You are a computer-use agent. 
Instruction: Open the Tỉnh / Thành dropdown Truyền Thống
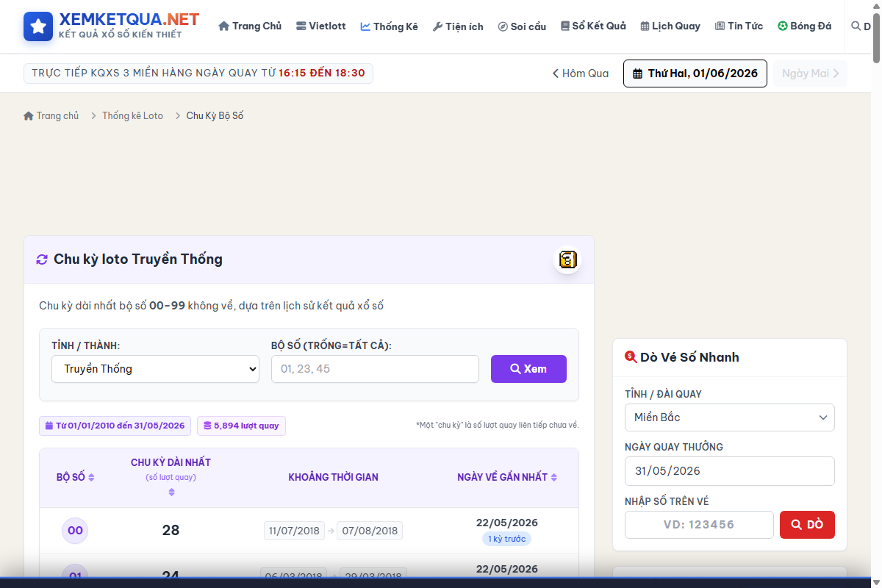pyautogui.click(x=155, y=369)
